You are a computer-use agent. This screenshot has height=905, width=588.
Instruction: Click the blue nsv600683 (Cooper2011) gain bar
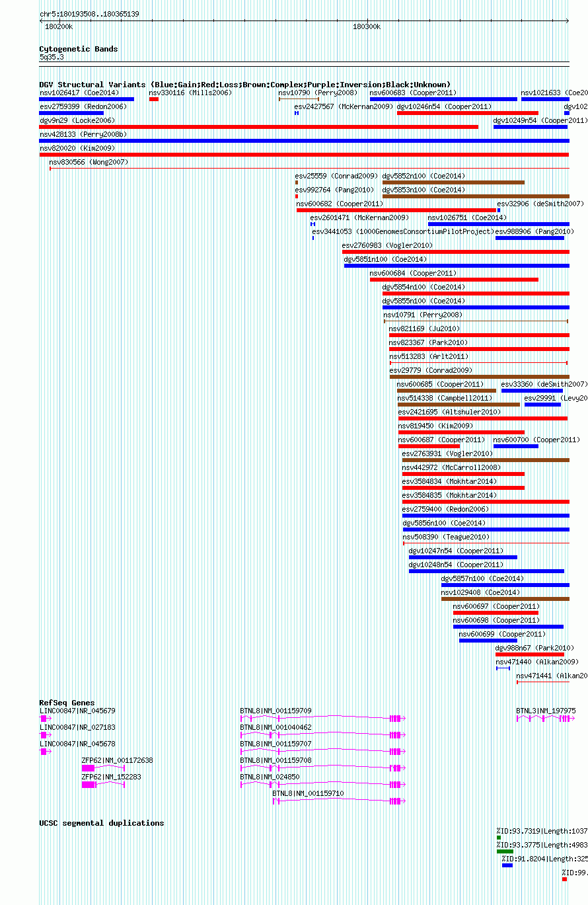(443, 99)
